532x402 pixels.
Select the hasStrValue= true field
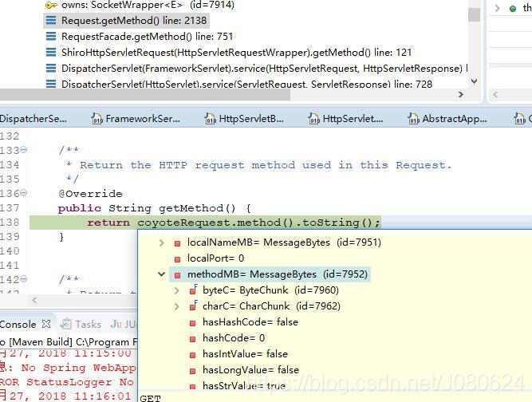(244, 386)
